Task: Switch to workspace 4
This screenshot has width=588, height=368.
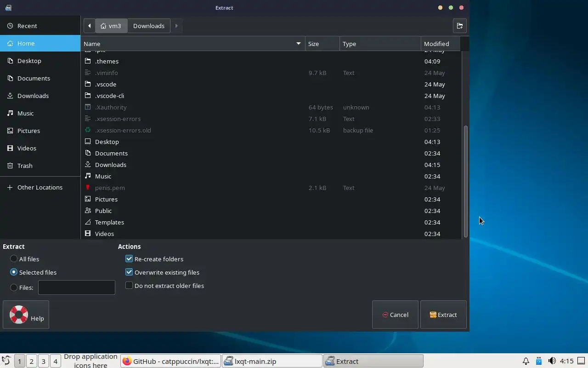Action: click(x=55, y=361)
